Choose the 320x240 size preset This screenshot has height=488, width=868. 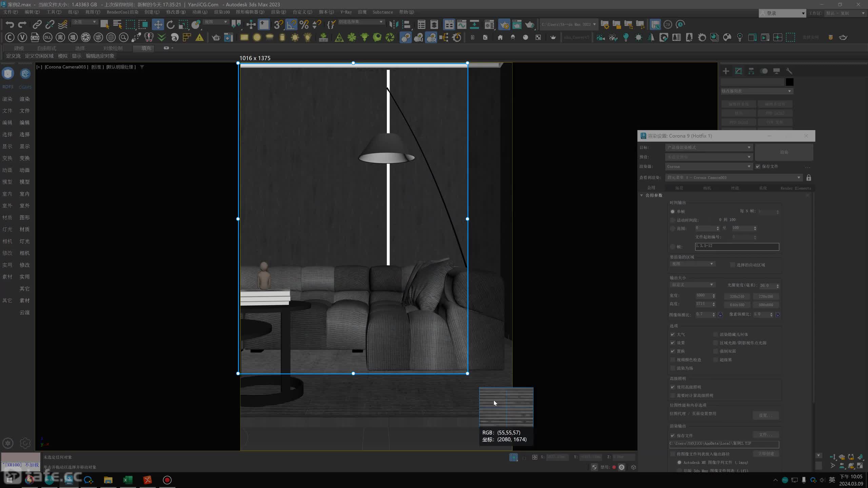[737, 297]
